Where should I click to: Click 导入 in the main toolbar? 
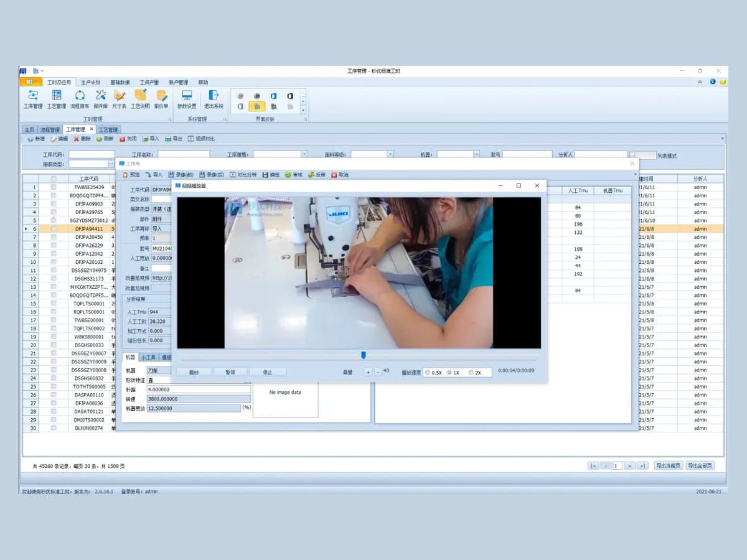(x=151, y=139)
